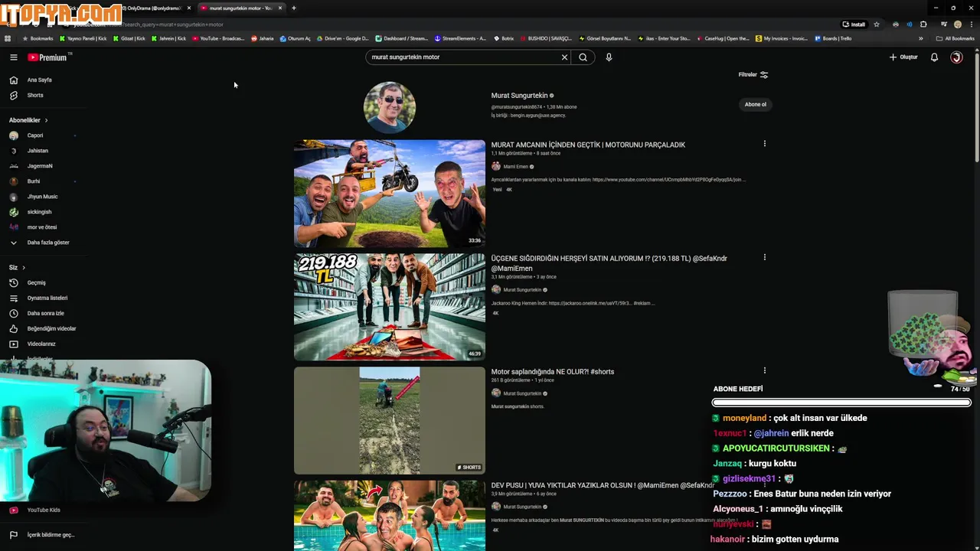This screenshot has height=551, width=980.
Task: Subscribe with the Abone ol button
Action: coord(755,104)
